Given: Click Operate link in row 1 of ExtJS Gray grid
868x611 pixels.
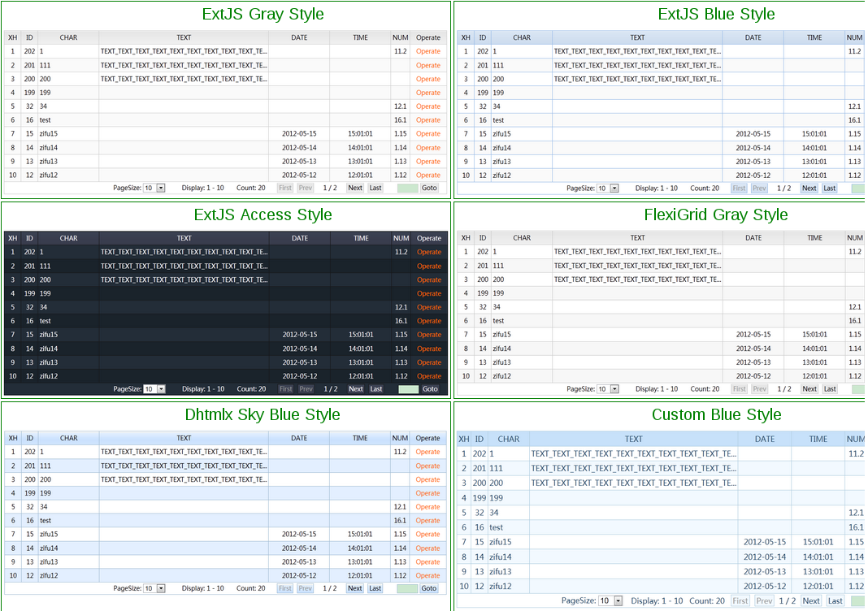Looking at the screenshot, I should point(428,51).
